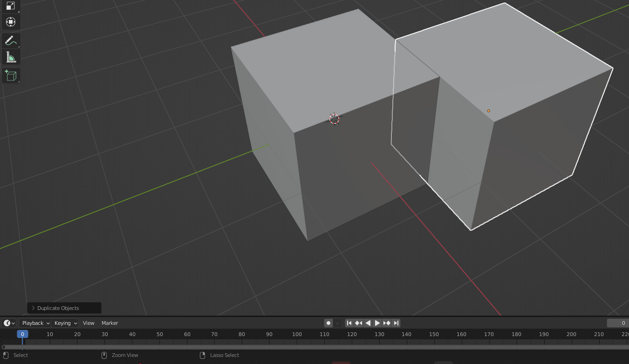Click the Lasso Select status label

(225, 355)
